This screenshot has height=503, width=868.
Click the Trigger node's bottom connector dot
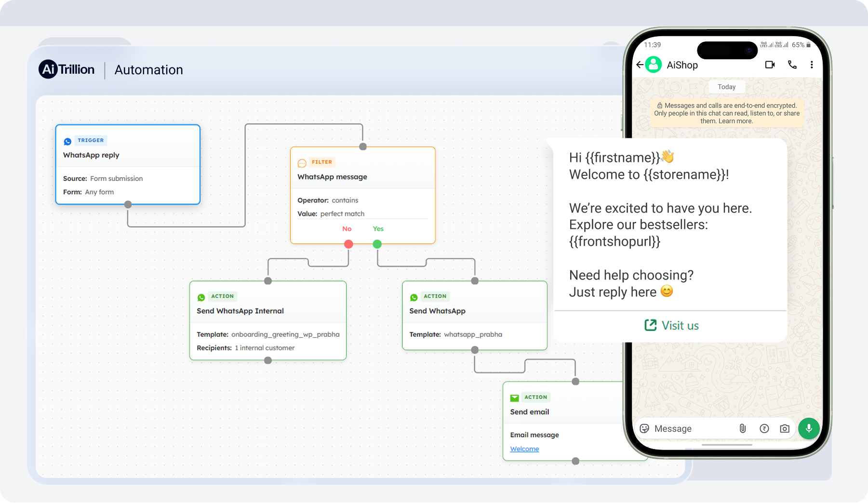[128, 205]
